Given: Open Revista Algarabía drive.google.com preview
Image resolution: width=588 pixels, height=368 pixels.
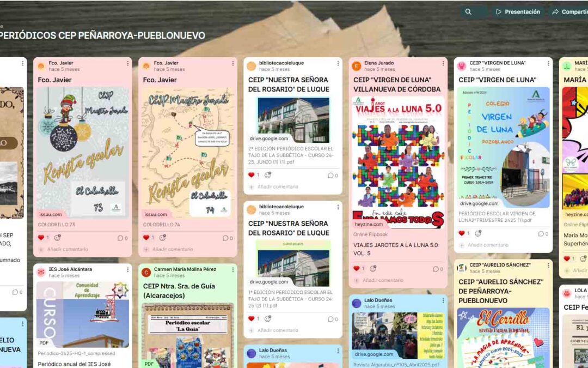Looking at the screenshot, I should [398, 335].
